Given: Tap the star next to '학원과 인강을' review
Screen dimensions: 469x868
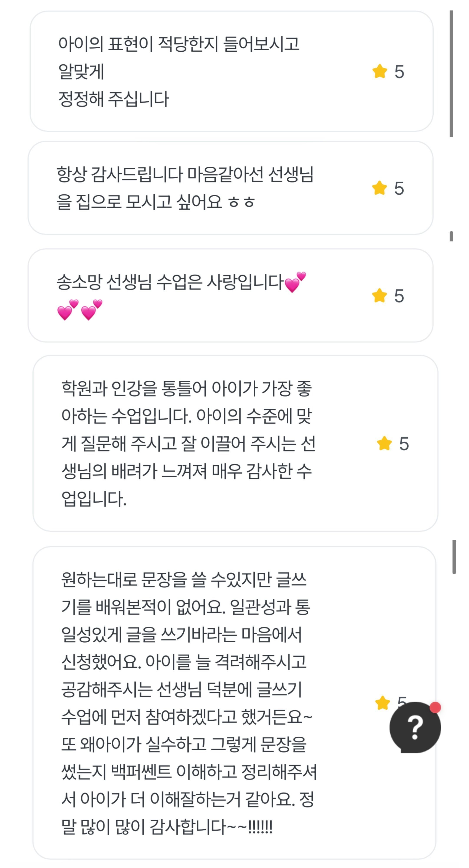Looking at the screenshot, I should click(x=384, y=443).
